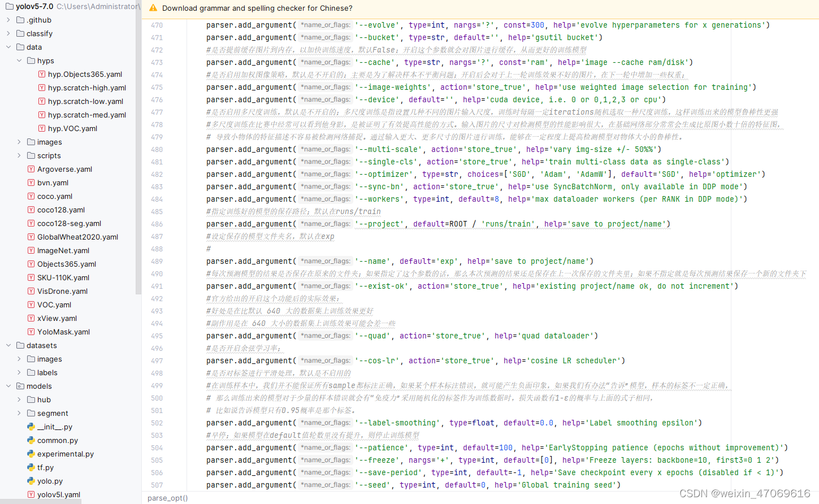The height and width of the screenshot is (504, 819).
Task: Collapse the hyps folder
Action: 19,60
